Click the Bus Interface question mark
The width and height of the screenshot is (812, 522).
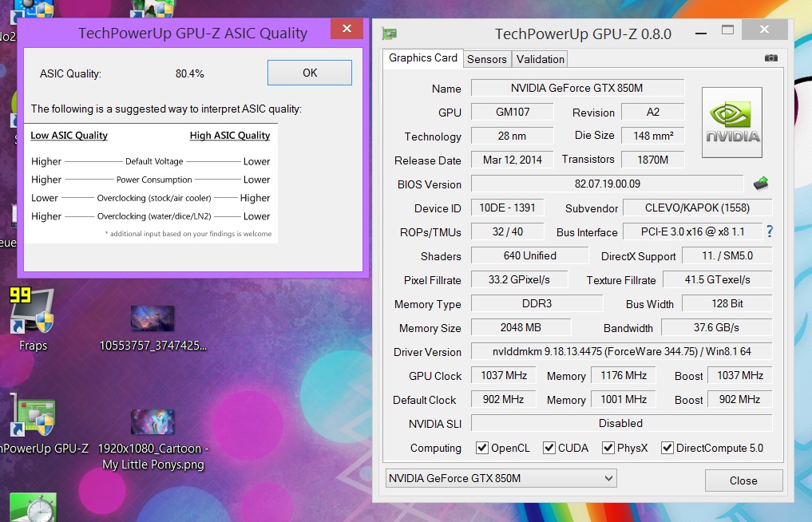[770, 231]
